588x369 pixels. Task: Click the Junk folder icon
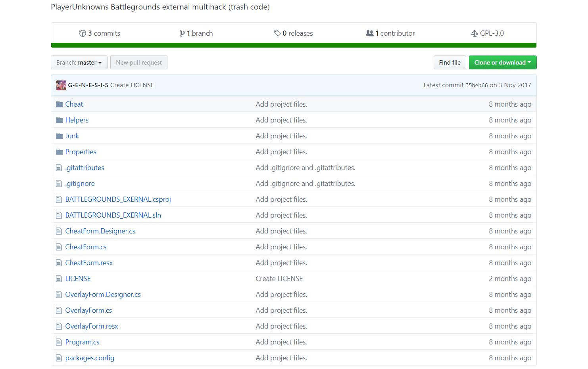(x=60, y=136)
